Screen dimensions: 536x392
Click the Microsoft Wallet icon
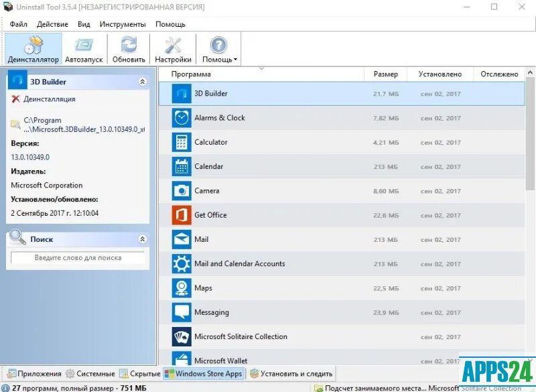tap(181, 358)
